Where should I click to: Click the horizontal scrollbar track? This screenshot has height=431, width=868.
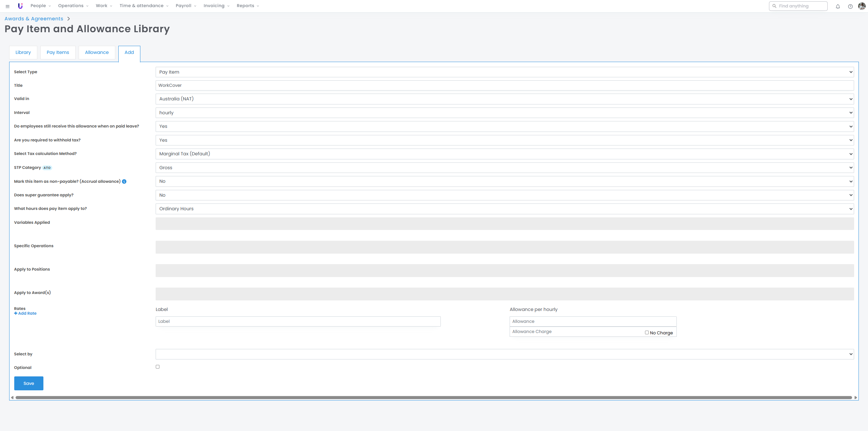click(x=433, y=397)
